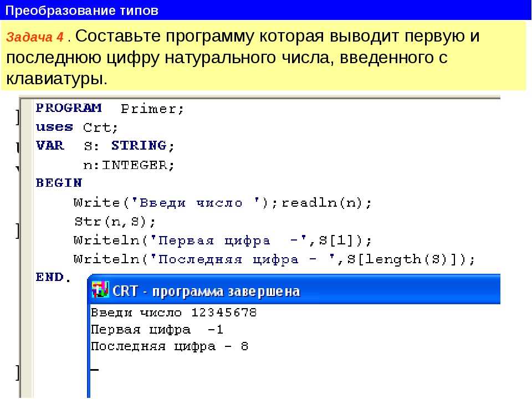Click the program name 'Primer;'

152,109
